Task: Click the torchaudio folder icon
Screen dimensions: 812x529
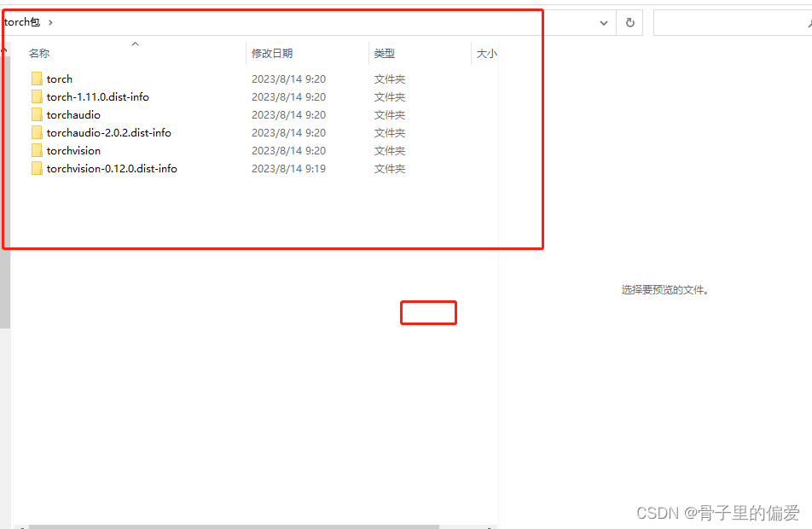Action: tap(37, 114)
